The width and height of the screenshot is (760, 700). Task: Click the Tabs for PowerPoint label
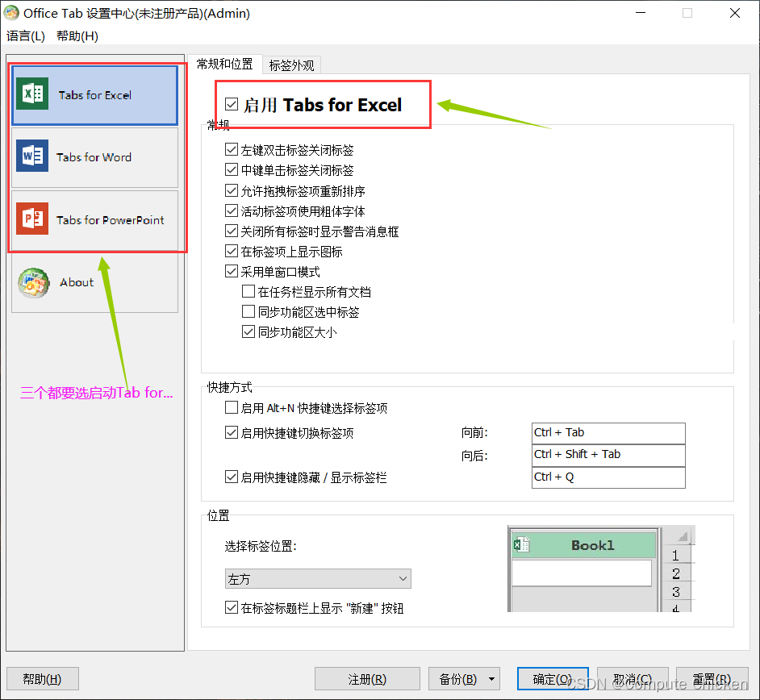point(110,220)
